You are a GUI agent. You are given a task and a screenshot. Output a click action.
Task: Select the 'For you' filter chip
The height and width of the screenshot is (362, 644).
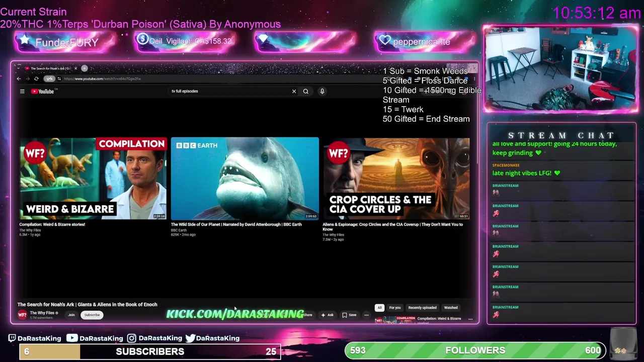395,308
